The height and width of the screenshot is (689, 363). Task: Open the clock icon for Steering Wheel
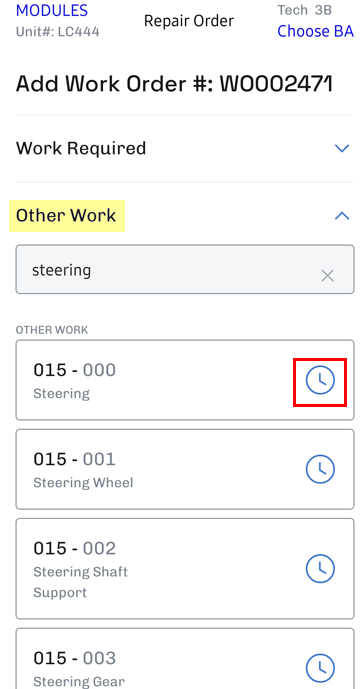320,469
